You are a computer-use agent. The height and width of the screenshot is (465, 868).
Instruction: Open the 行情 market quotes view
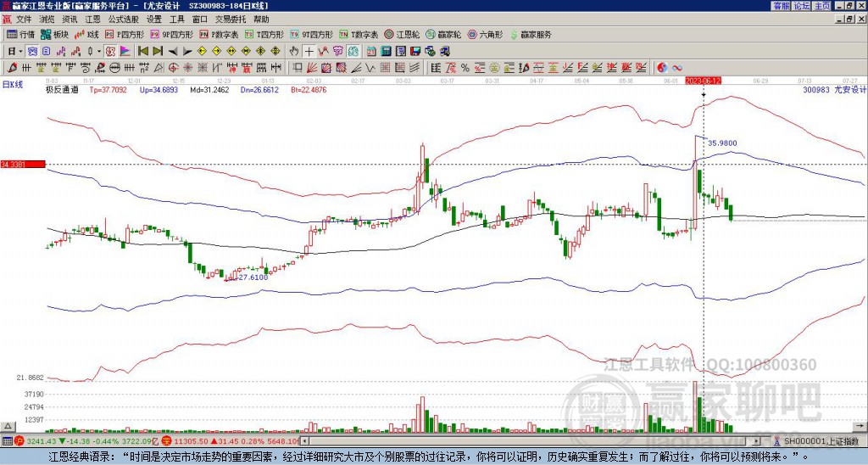21,34
